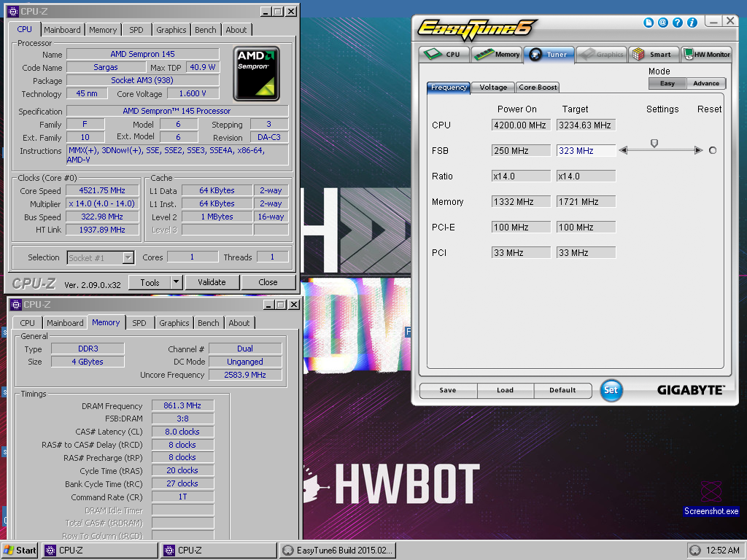Screen dimensions: 747x560
Task: Open the SPD tab in lower CPU-Z window
Action: click(x=139, y=323)
